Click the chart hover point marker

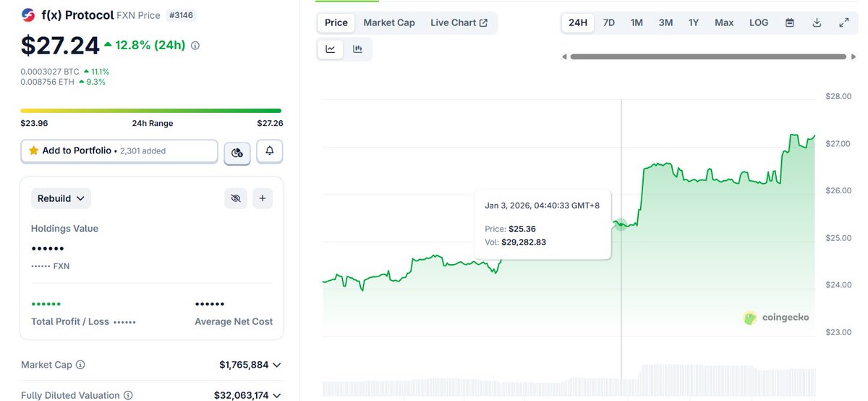point(621,225)
